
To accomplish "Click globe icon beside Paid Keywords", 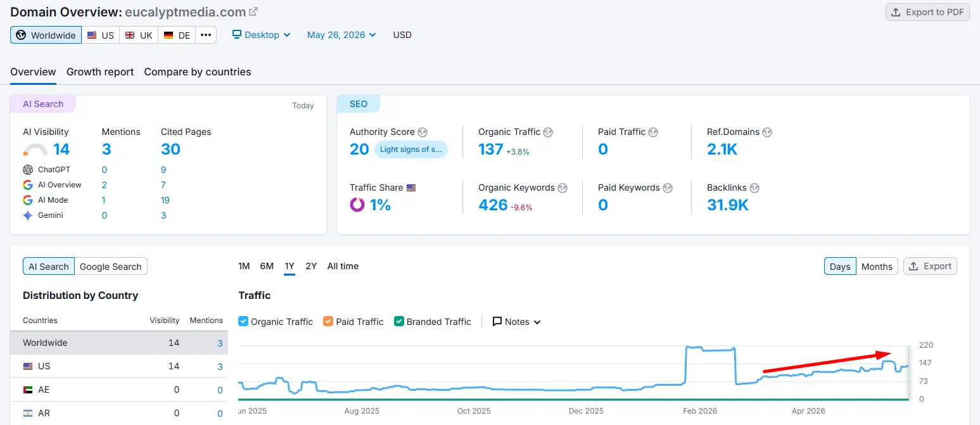I will click(x=668, y=188).
